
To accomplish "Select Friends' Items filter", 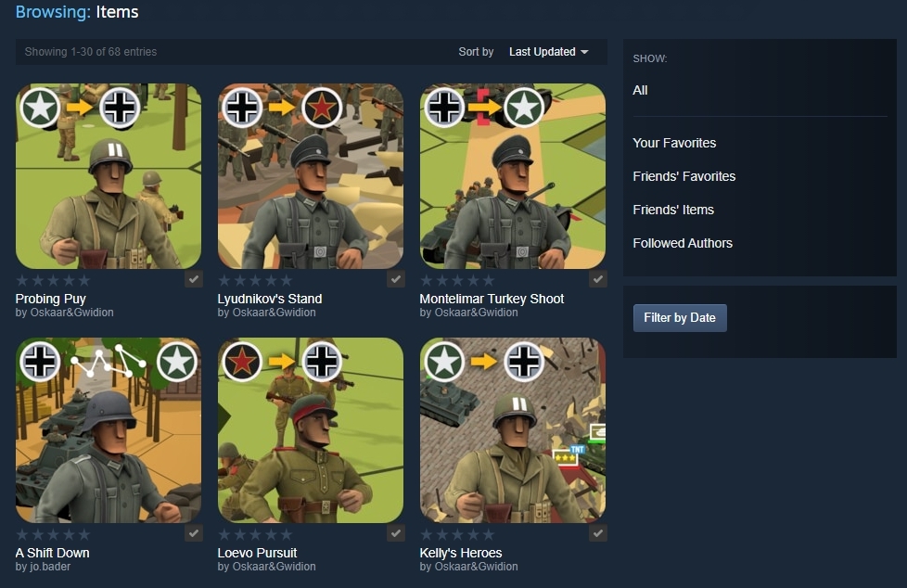I will [672, 211].
